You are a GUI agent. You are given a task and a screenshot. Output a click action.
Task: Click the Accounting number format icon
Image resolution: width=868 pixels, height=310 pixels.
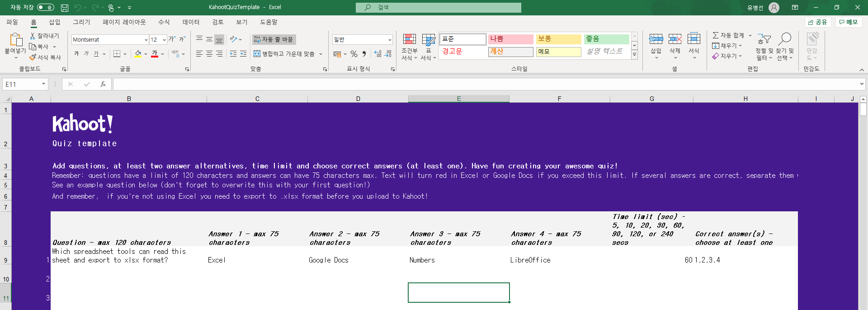click(x=337, y=54)
